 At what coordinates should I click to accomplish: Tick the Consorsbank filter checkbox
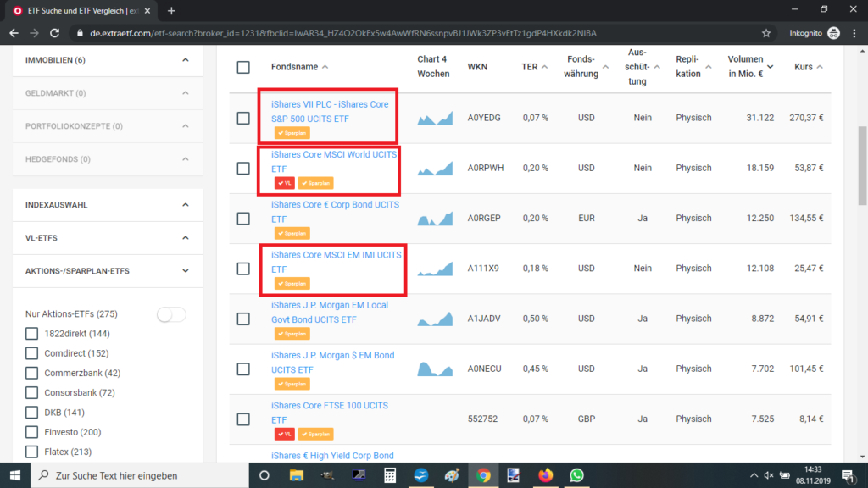coord(31,393)
